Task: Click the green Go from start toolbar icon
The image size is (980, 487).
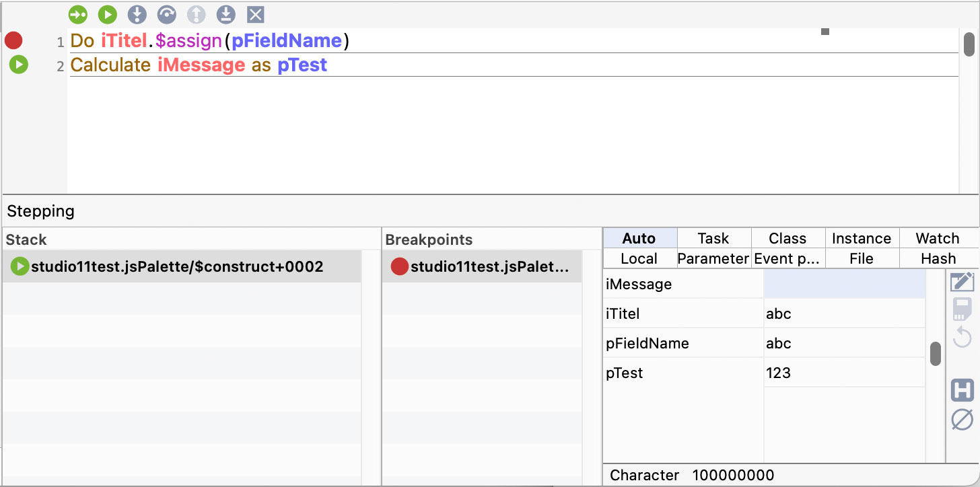Action: [x=78, y=14]
